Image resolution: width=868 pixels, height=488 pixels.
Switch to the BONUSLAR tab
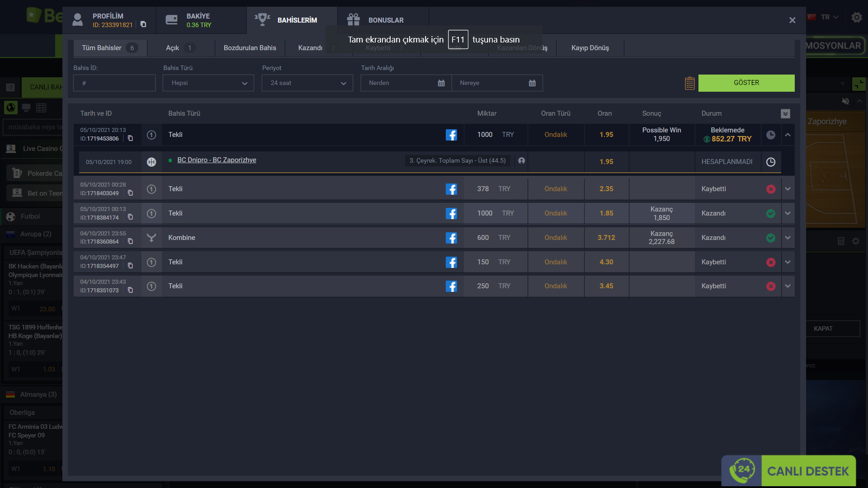383,20
